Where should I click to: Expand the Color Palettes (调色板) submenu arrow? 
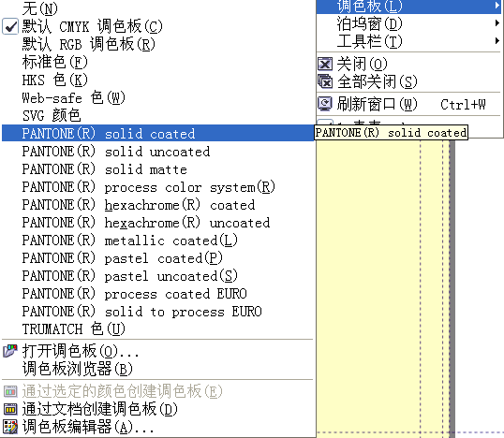click(x=497, y=6)
